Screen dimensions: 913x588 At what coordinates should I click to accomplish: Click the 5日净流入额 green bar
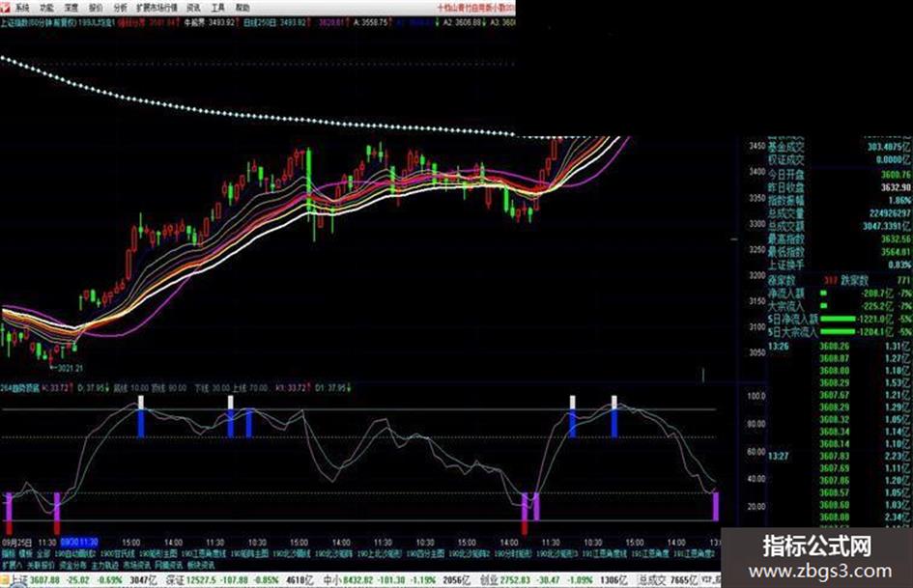[838, 319]
